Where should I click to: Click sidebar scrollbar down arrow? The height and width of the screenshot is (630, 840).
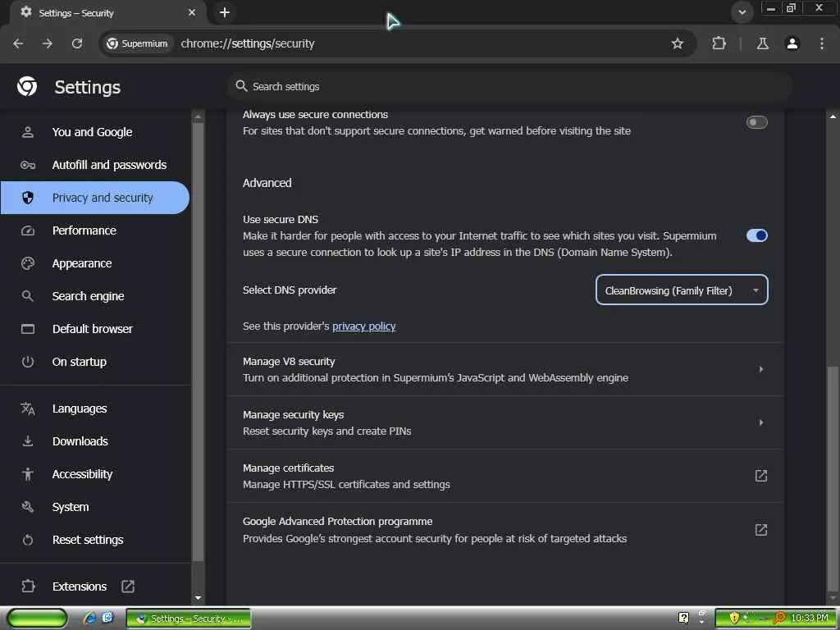coord(198,597)
